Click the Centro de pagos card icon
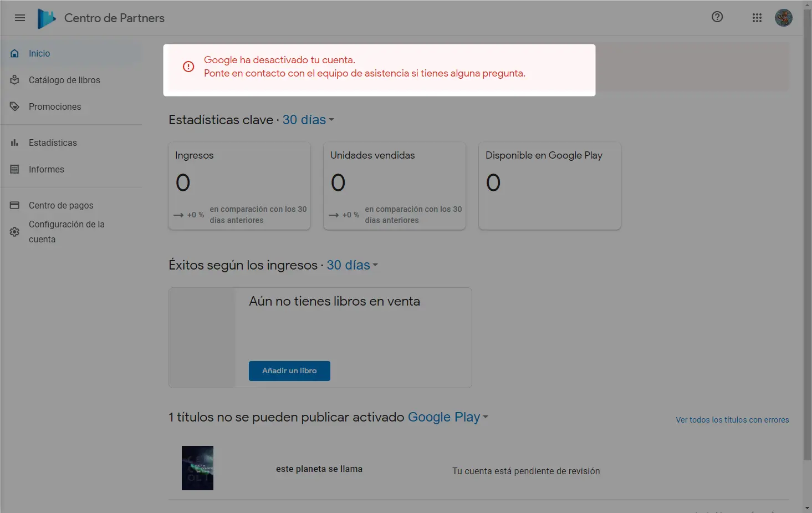 [x=15, y=205]
